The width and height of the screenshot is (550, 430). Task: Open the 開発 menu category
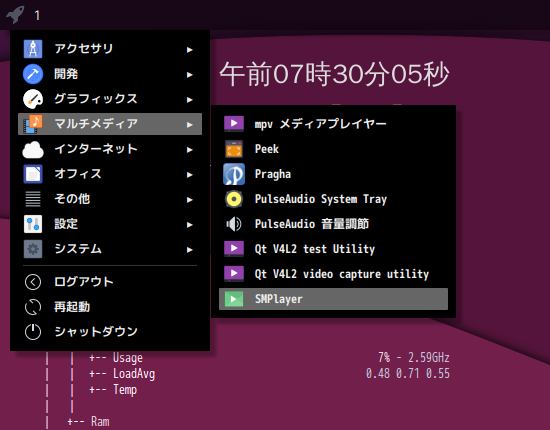pos(110,74)
